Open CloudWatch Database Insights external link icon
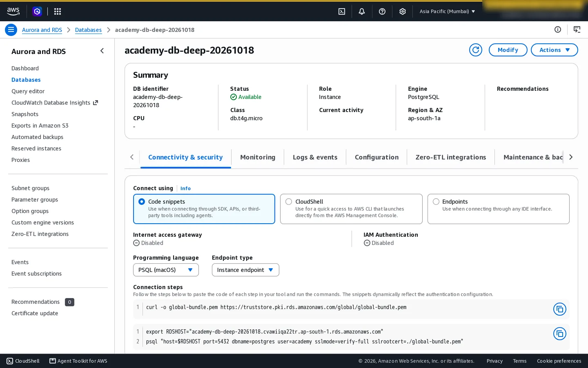This screenshot has height=368, width=588. tap(96, 103)
